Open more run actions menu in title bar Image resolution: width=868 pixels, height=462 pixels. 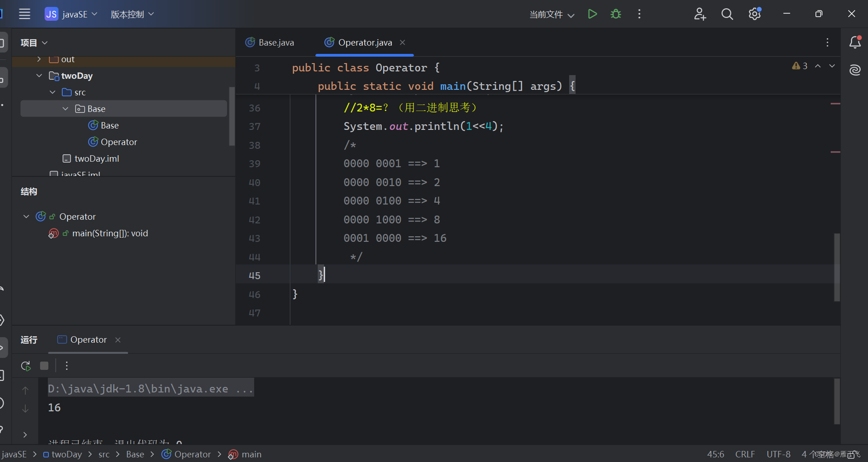point(639,14)
